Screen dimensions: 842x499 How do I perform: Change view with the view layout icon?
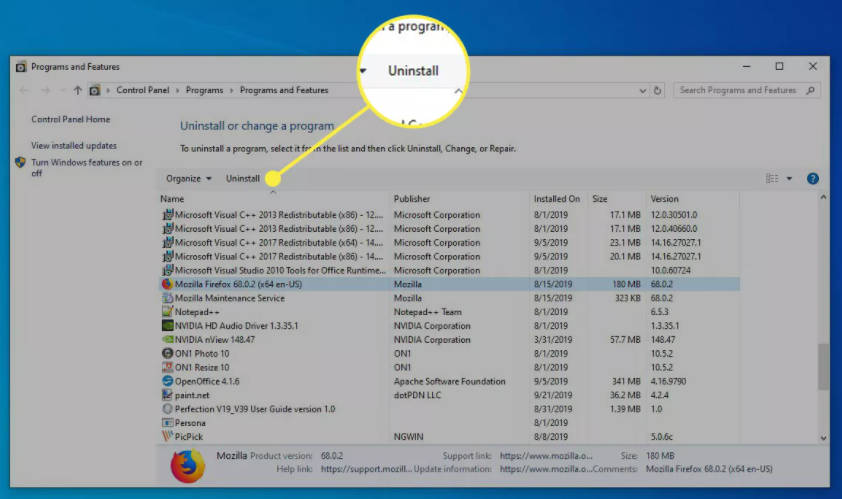tap(772, 178)
